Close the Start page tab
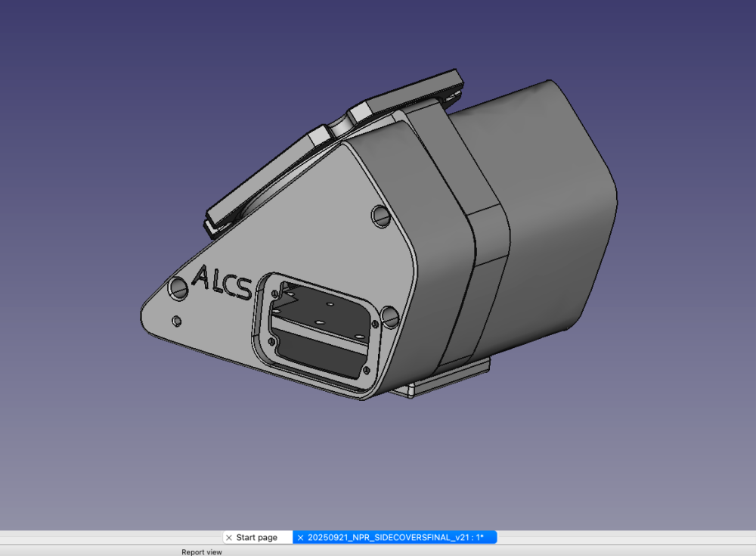 pos(229,537)
